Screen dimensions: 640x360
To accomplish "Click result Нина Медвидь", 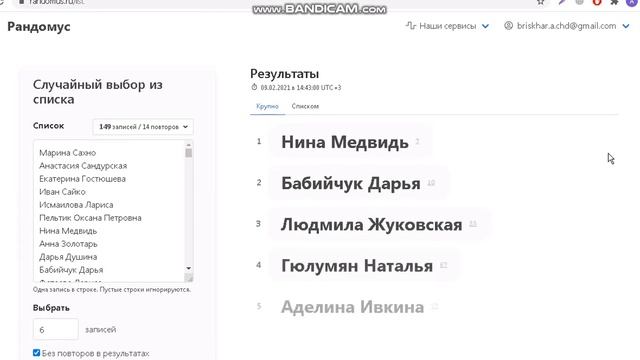I will 345,142.
